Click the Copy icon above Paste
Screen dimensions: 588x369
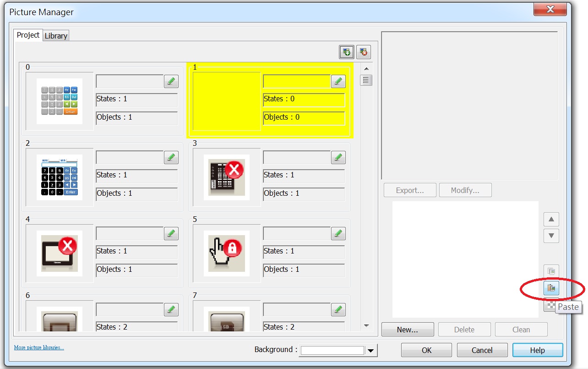pyautogui.click(x=551, y=271)
